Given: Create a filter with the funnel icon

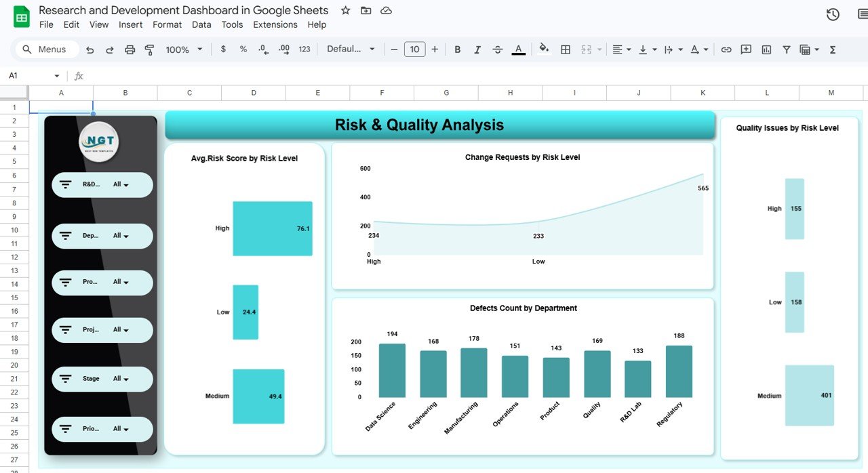Looking at the screenshot, I should click(786, 49).
